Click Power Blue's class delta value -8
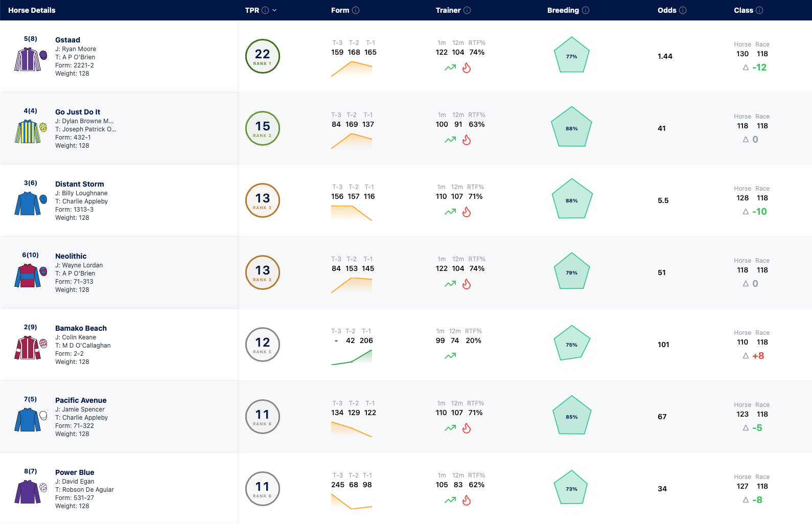This screenshot has width=812, height=524. [757, 500]
